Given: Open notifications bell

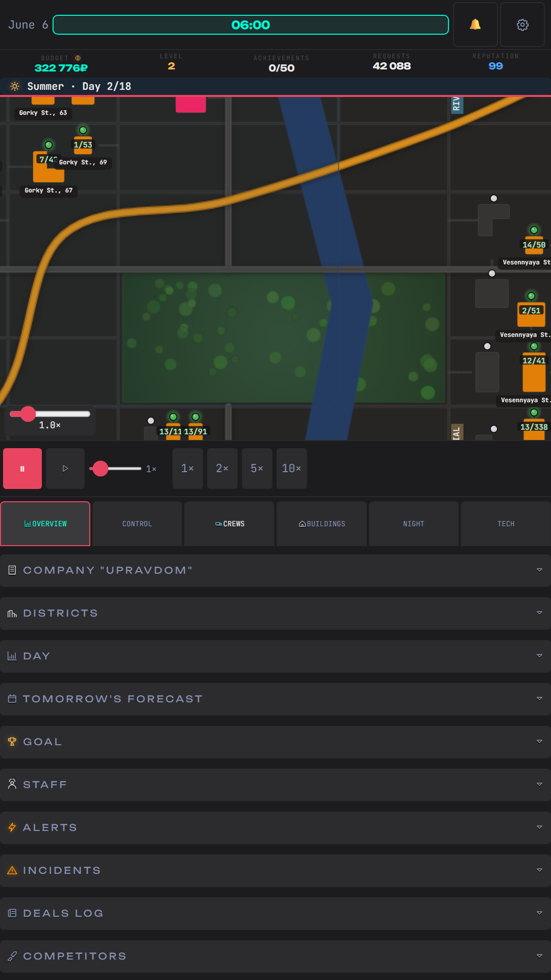Looking at the screenshot, I should [x=475, y=24].
